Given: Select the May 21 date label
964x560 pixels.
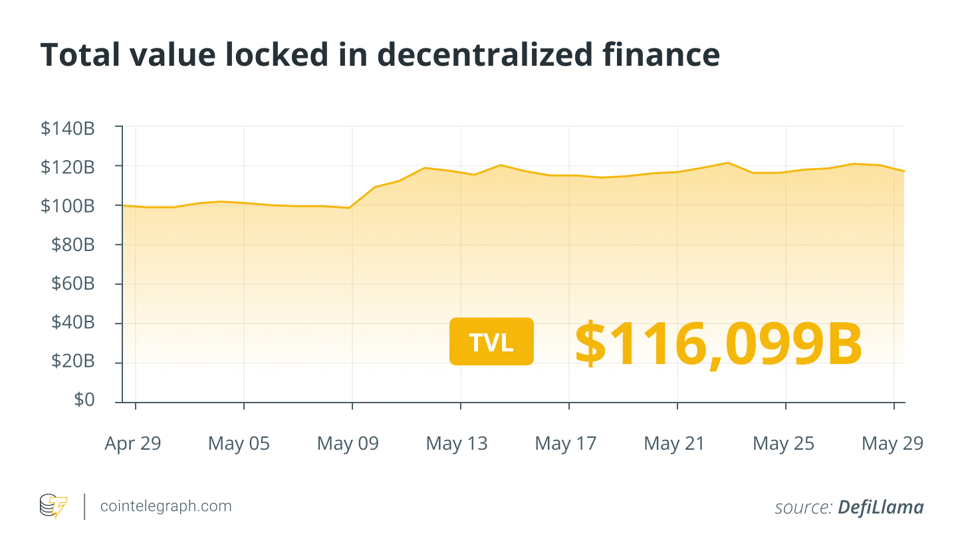Looking at the screenshot, I should (675, 443).
